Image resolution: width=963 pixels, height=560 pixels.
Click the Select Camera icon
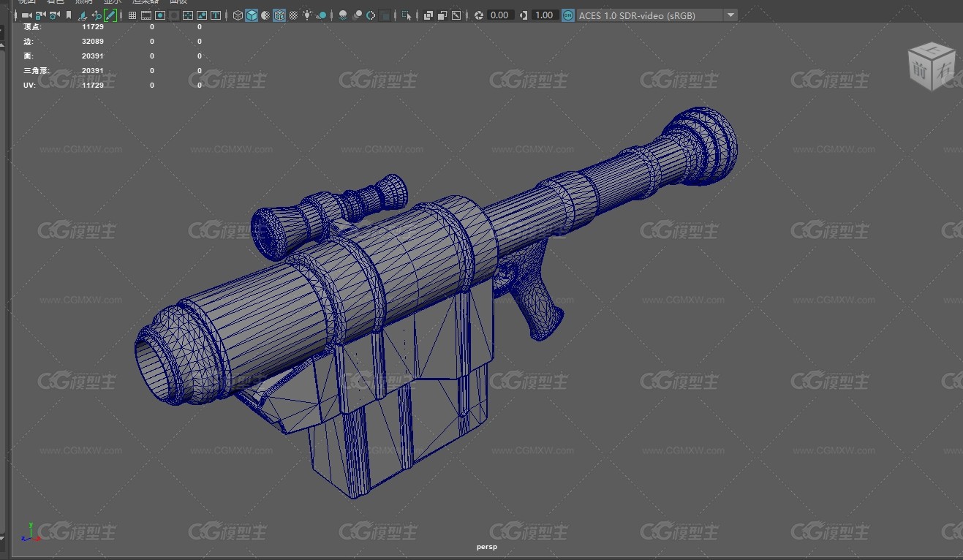point(26,15)
